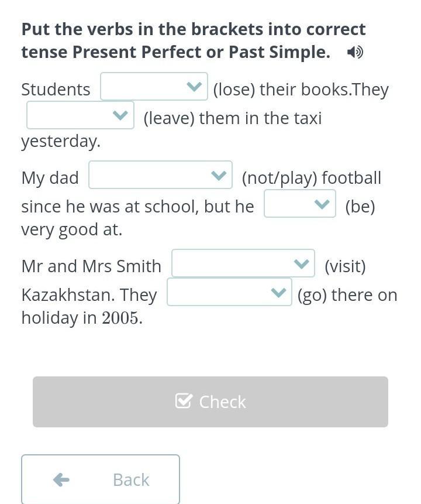The image size is (421, 504).
Task: Click the "(leave)" verb hint text
Action: tap(169, 118)
